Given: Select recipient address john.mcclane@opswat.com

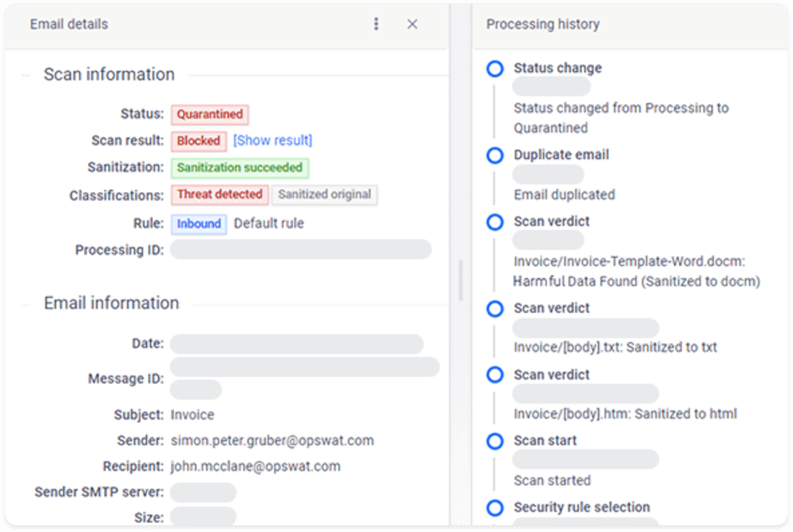Looking at the screenshot, I should tap(255, 466).
